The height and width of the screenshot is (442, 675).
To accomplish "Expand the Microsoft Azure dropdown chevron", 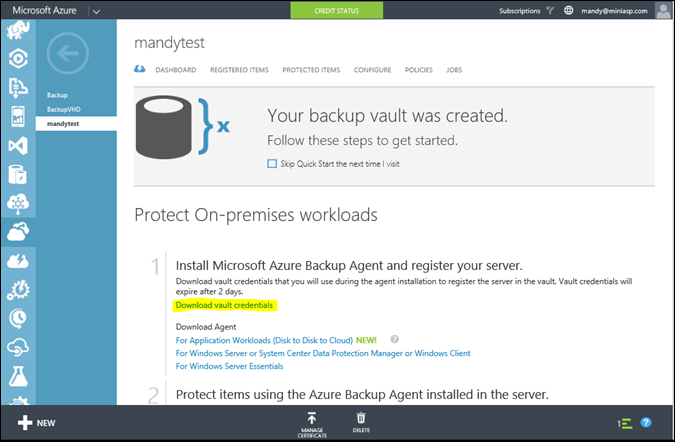I will (95, 11).
